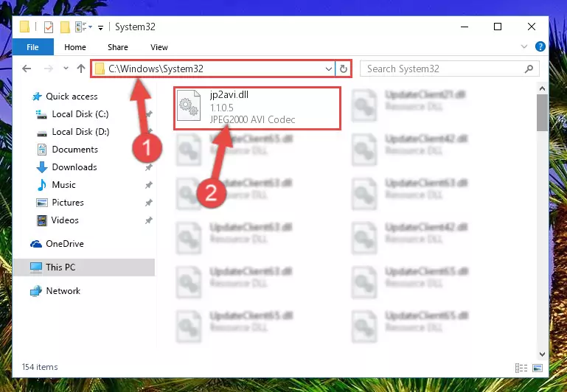Open the Help question mark icon
This screenshot has width=567, height=392.
pyautogui.click(x=540, y=46)
